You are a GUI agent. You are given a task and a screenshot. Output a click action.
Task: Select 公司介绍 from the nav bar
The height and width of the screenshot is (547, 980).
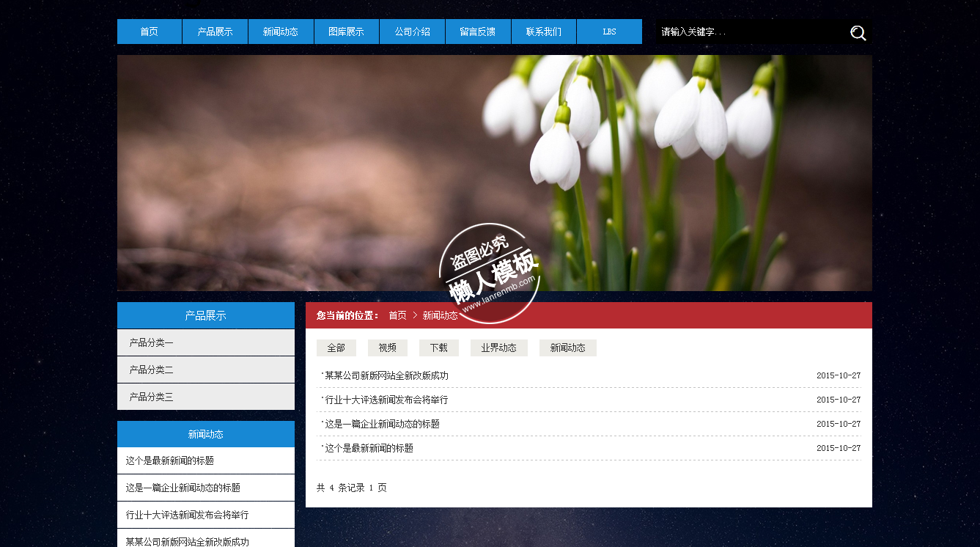tap(412, 32)
